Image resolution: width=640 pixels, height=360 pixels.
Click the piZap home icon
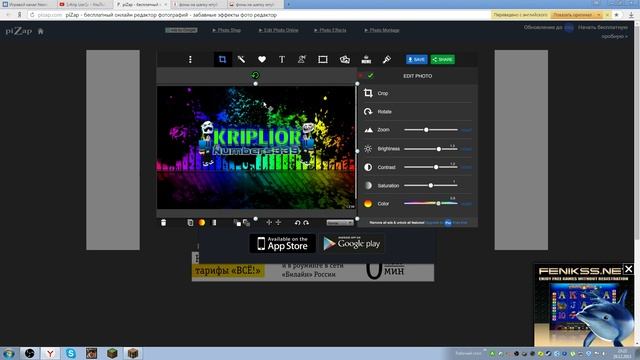40,31
